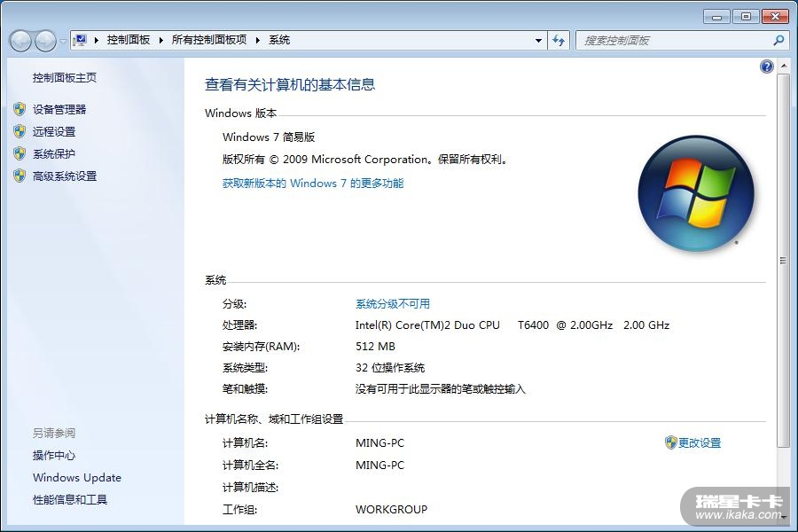Maximize the System window
The width and height of the screenshot is (798, 532).
click(746, 17)
